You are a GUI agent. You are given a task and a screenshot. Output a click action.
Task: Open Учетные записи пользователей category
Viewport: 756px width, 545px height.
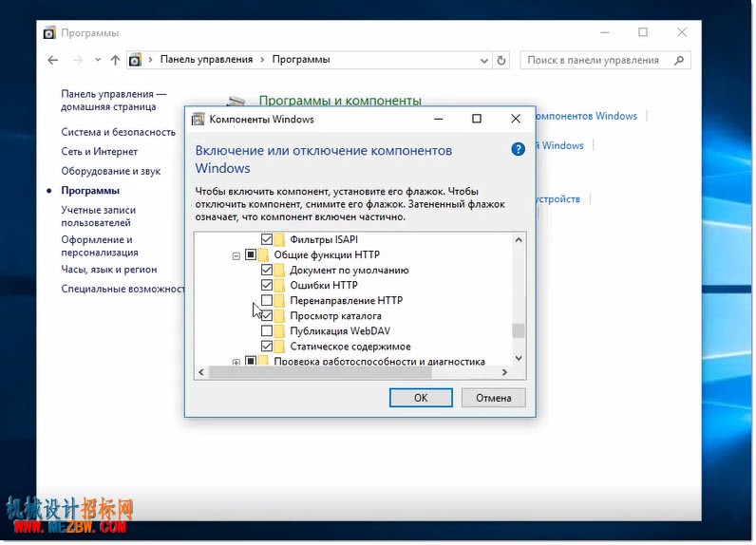coord(99,216)
